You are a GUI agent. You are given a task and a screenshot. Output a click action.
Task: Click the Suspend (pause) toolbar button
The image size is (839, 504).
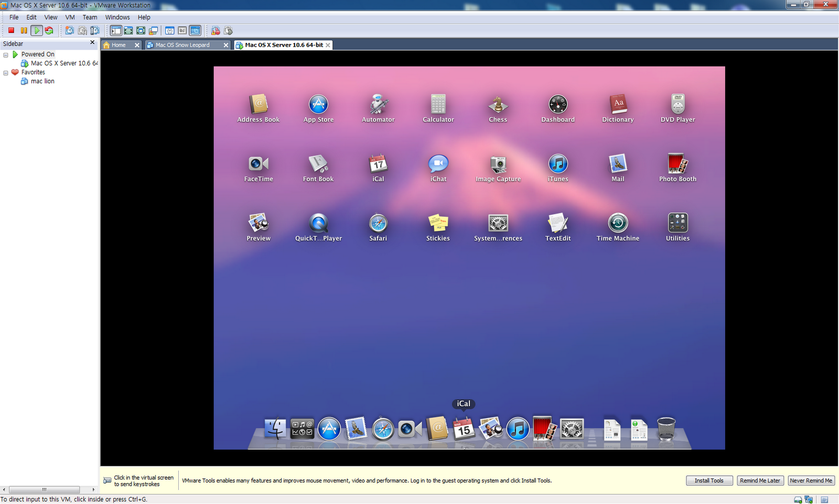(24, 30)
